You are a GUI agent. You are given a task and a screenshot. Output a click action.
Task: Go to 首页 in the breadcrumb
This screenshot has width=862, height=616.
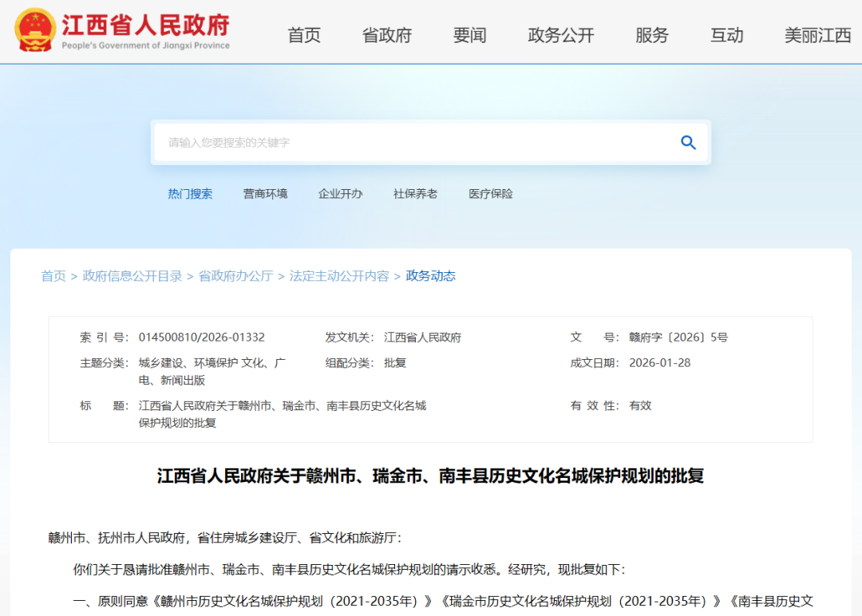(53, 276)
